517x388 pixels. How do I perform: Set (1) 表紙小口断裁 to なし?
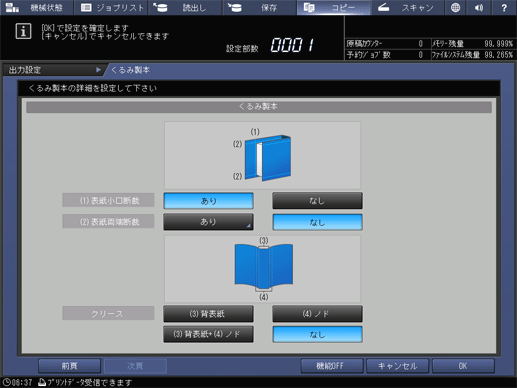[x=317, y=201]
